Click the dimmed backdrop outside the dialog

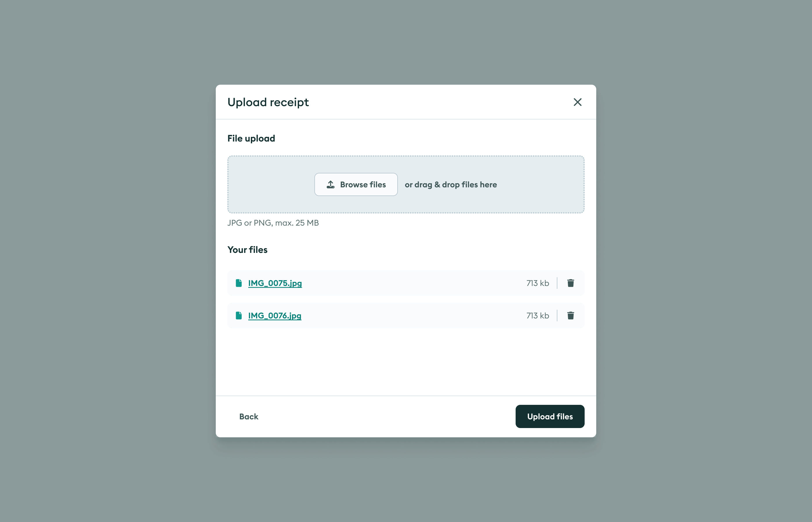coord(102,261)
